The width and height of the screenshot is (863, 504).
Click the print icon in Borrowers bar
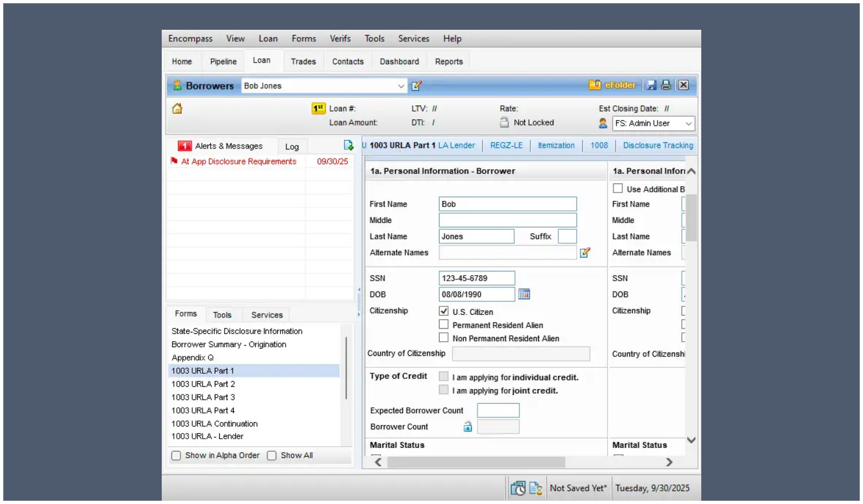[x=666, y=85]
